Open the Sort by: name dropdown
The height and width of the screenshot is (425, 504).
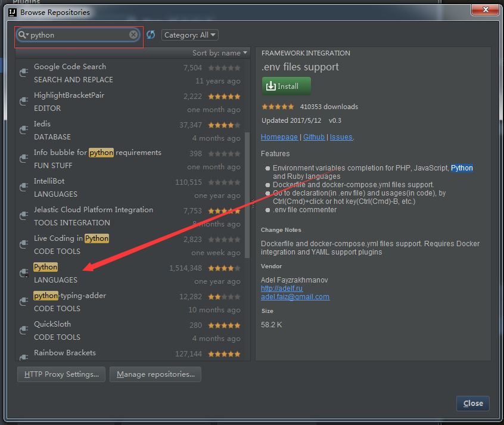click(220, 53)
